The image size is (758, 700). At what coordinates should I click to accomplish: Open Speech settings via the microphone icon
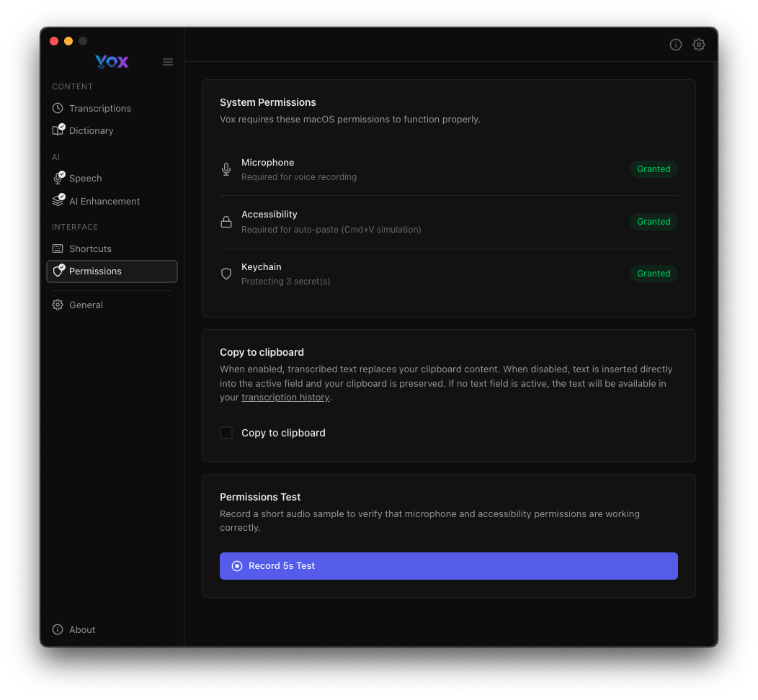(58, 178)
